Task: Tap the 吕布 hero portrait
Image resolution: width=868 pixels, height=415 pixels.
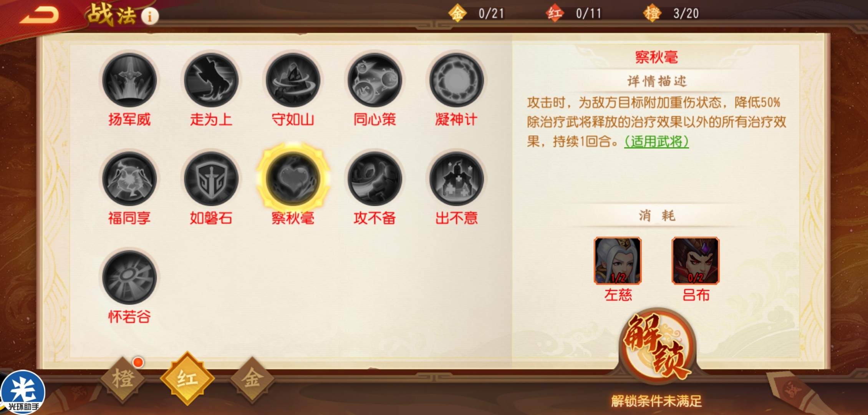Action: tap(696, 261)
